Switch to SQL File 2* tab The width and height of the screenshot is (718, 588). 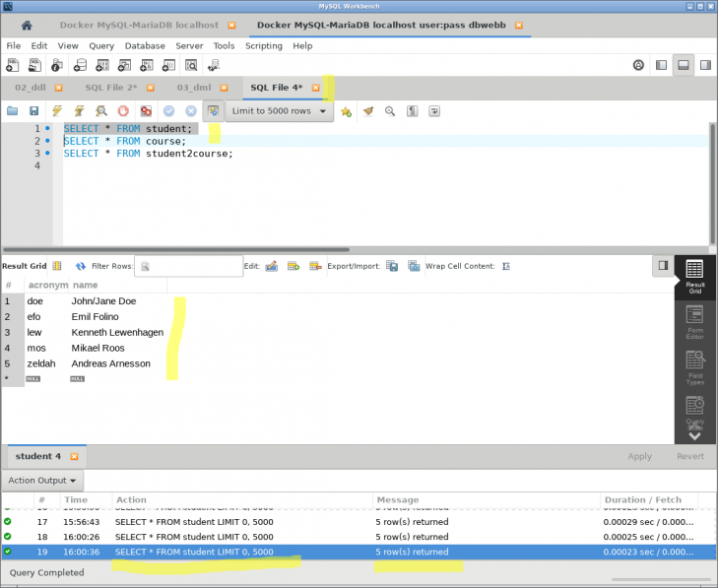[111, 88]
